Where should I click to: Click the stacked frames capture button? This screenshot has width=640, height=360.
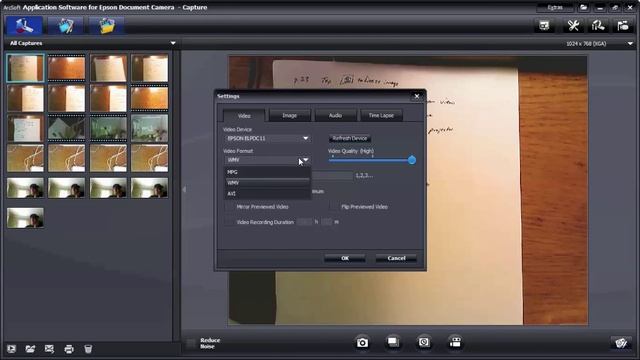[x=393, y=342]
